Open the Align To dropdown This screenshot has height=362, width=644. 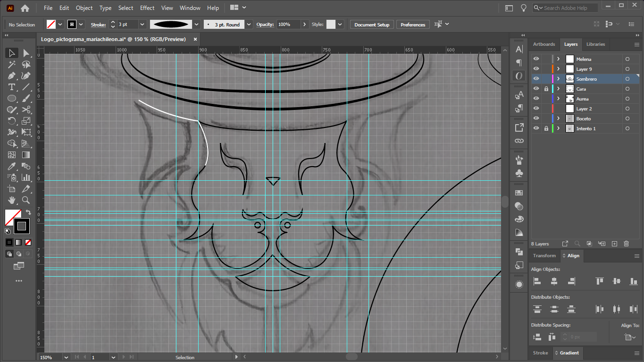(x=630, y=337)
